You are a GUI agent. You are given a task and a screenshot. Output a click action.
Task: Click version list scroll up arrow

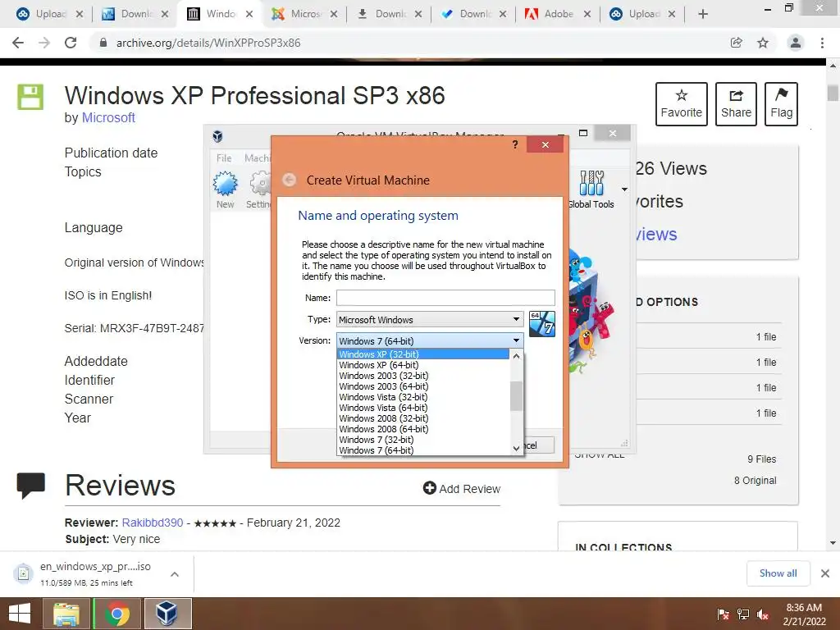click(x=517, y=356)
